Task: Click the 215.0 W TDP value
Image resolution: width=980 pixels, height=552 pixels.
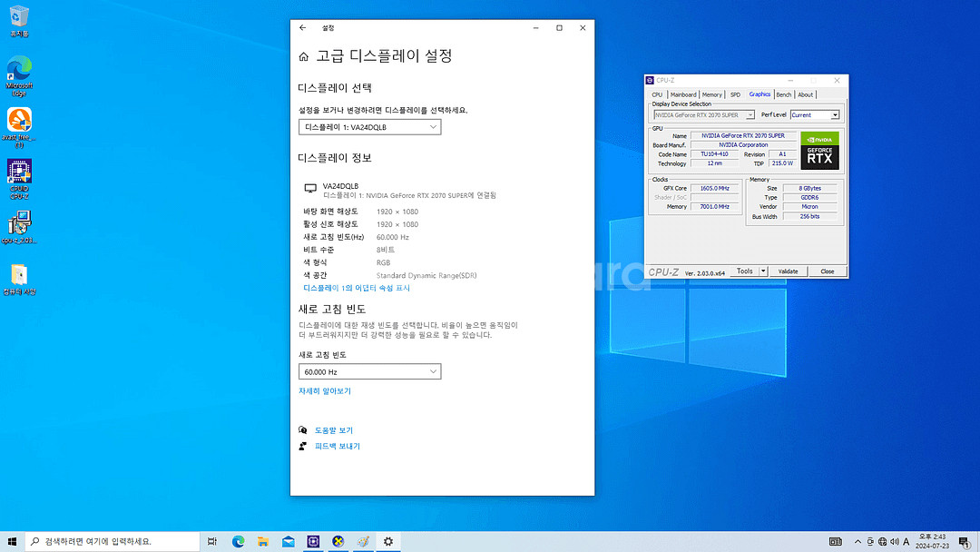Action: (x=782, y=163)
